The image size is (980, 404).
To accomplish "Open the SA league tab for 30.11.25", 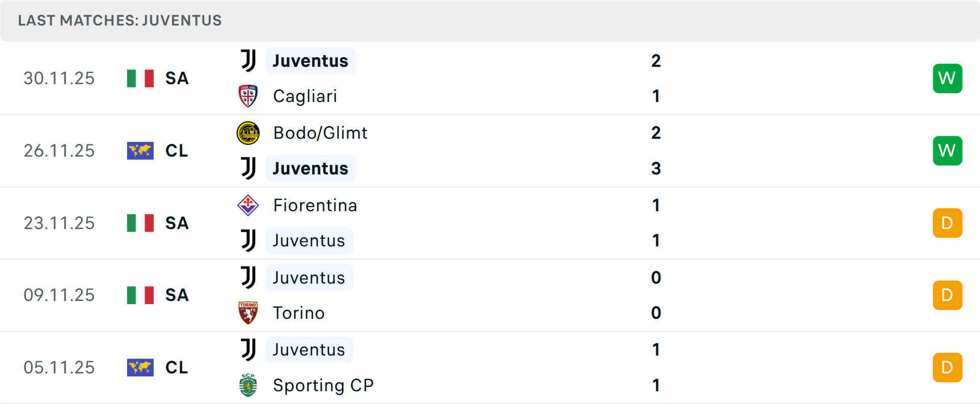I will [177, 78].
